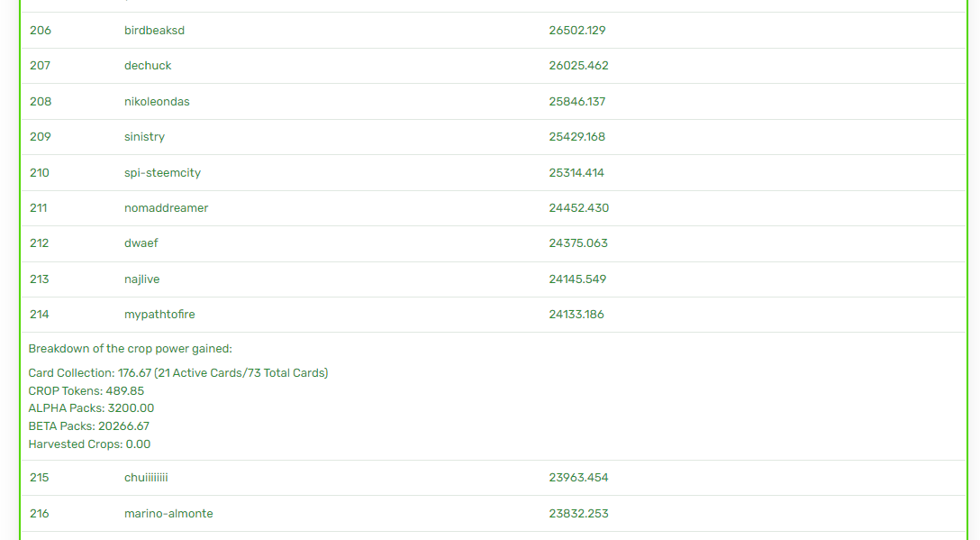The height and width of the screenshot is (540, 980).
Task: Click the crop power value 23963.454
Action: pos(578,478)
